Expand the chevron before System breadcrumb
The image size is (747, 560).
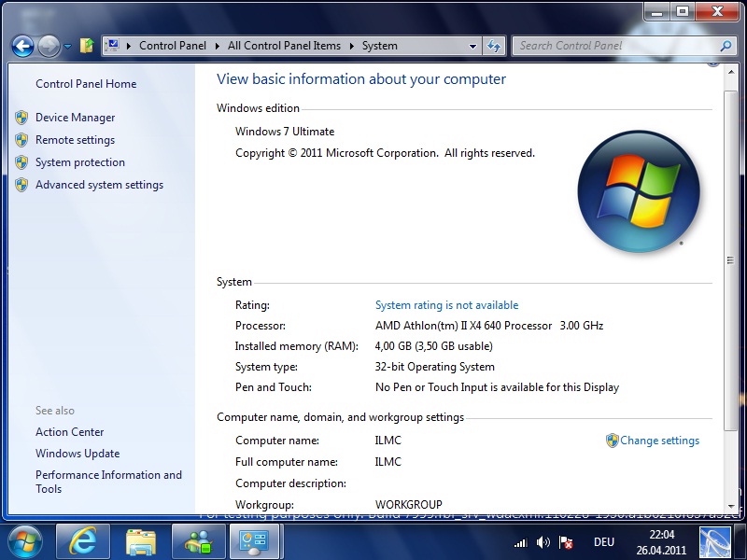coord(352,46)
